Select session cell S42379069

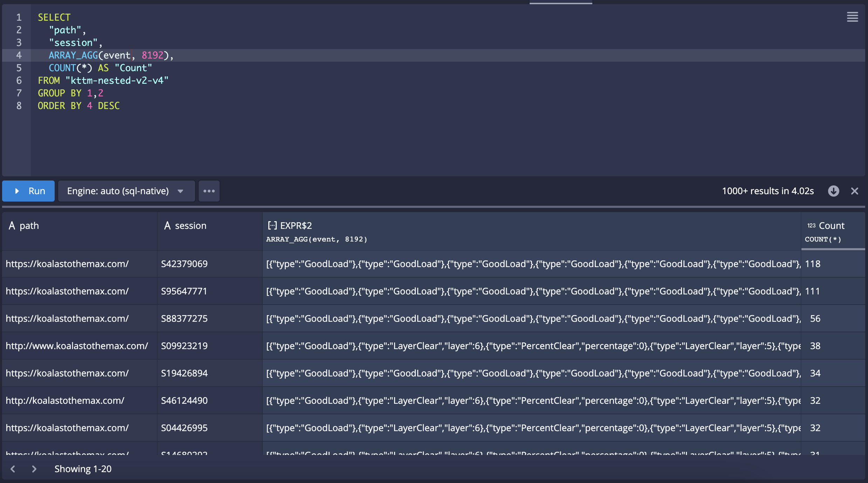185,264
